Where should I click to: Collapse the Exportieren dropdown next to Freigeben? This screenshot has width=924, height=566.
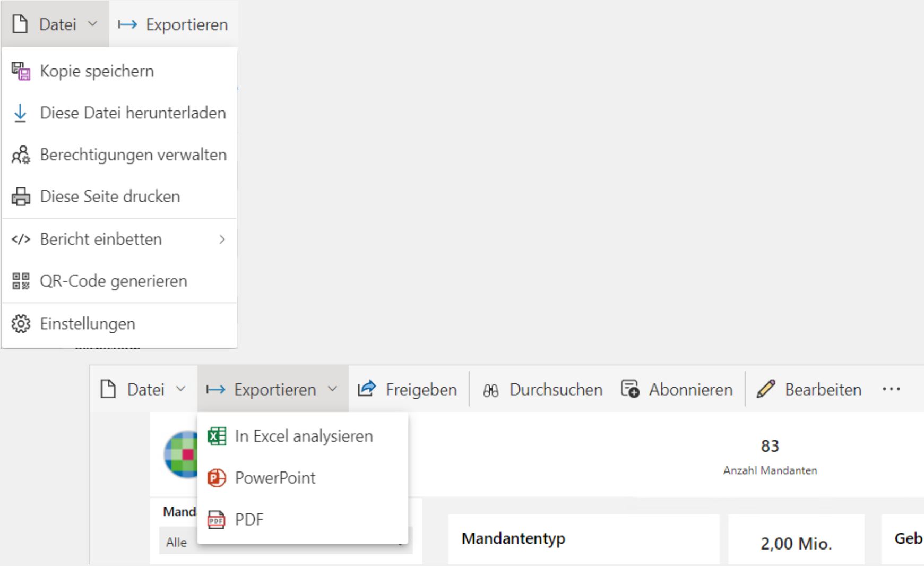pos(273,389)
